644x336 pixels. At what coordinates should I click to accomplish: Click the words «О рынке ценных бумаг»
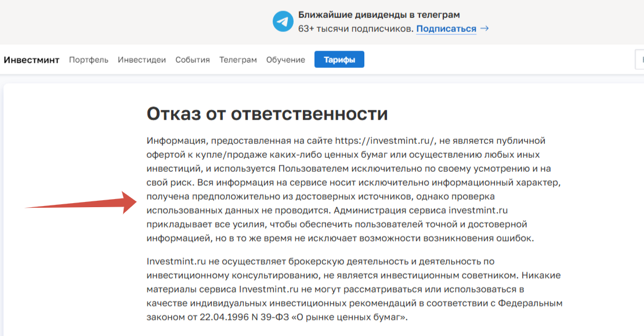[349, 317]
